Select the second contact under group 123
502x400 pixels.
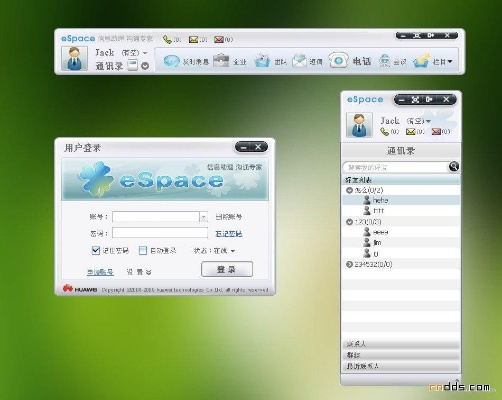click(401, 243)
